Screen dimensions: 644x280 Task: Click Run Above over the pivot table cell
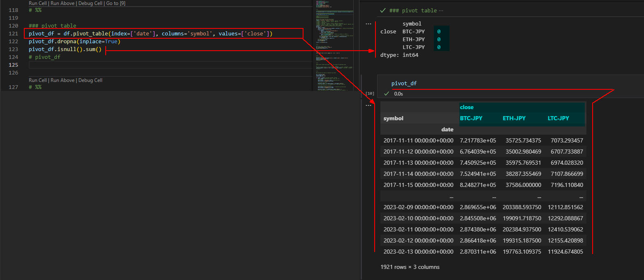point(63,3)
